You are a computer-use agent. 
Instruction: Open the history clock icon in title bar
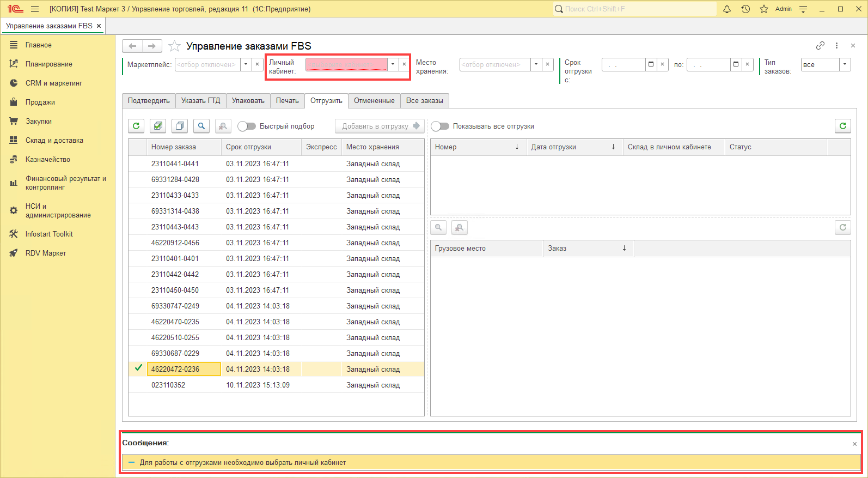[x=745, y=9]
